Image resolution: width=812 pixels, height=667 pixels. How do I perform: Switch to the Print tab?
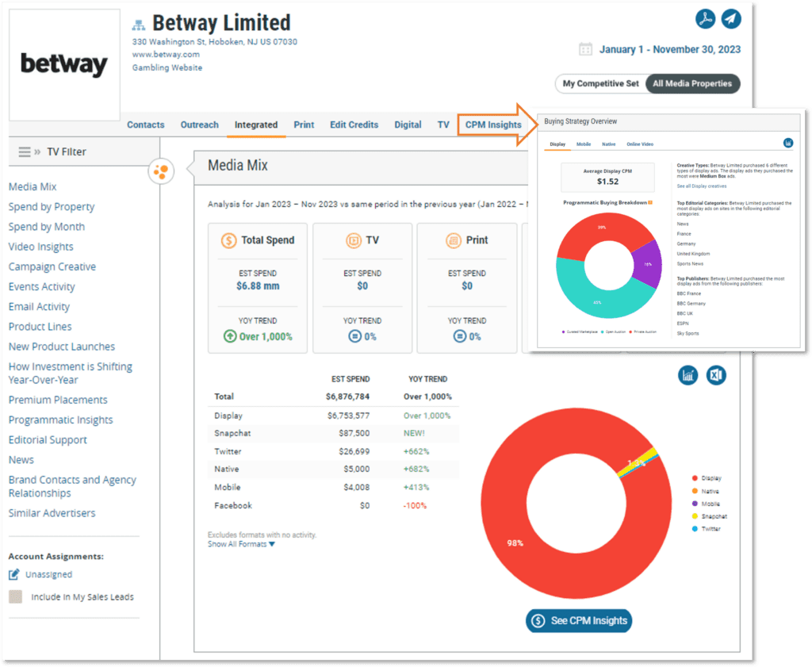[304, 125]
